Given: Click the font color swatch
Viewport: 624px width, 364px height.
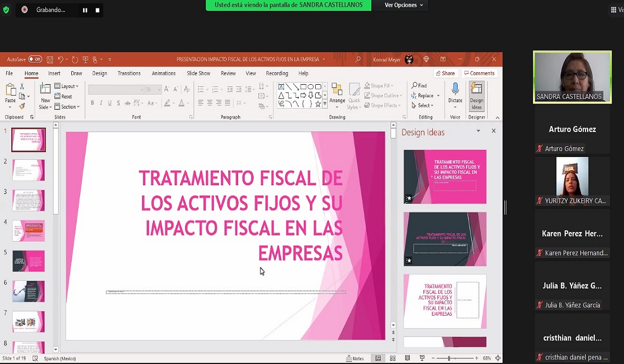Looking at the screenshot, I should (x=181, y=103).
